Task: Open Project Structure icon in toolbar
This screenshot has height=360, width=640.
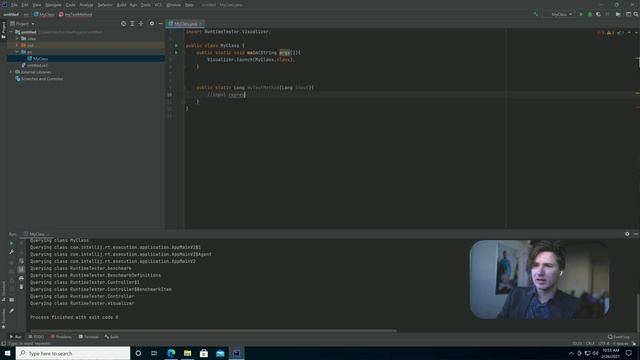Action: coord(618,14)
